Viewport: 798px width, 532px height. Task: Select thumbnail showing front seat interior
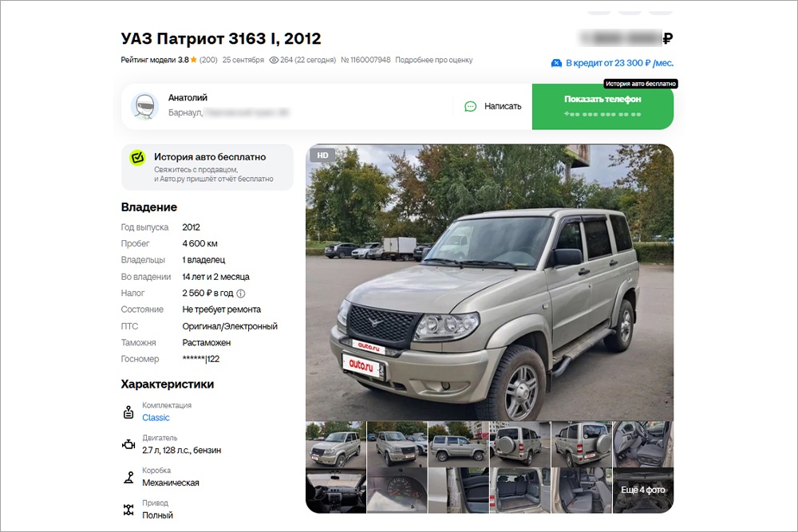point(643,444)
